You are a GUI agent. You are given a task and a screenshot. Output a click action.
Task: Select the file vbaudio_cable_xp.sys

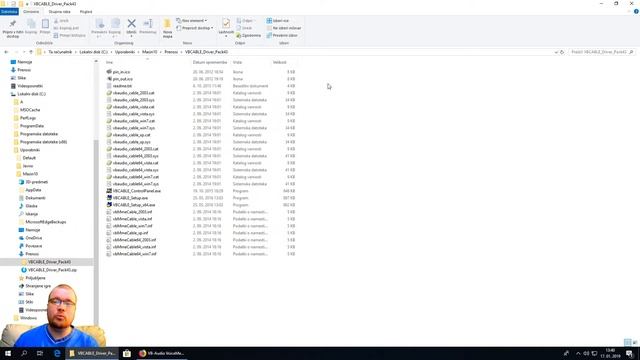pos(131,142)
